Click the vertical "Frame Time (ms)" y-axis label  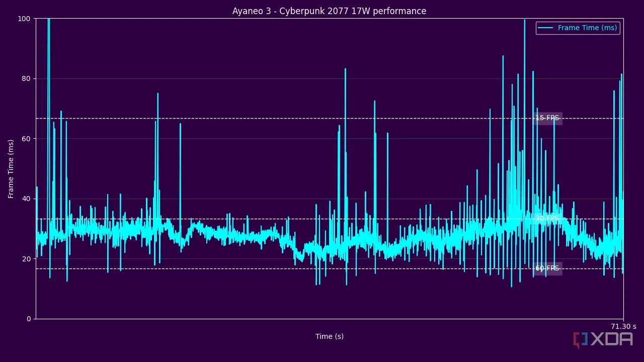pyautogui.click(x=11, y=169)
